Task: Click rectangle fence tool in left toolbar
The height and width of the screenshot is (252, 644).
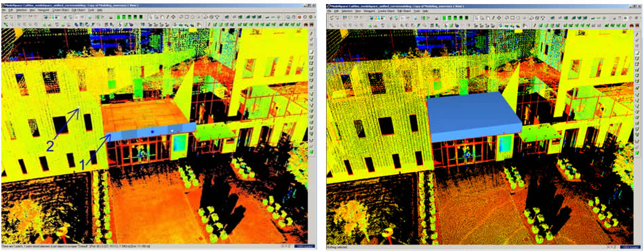Action: 186,17
